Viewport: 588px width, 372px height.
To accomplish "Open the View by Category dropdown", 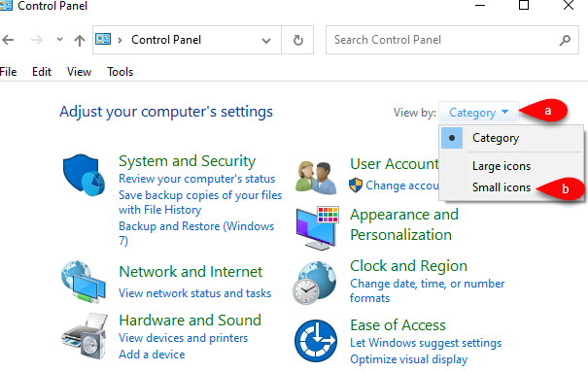I will pyautogui.click(x=479, y=112).
